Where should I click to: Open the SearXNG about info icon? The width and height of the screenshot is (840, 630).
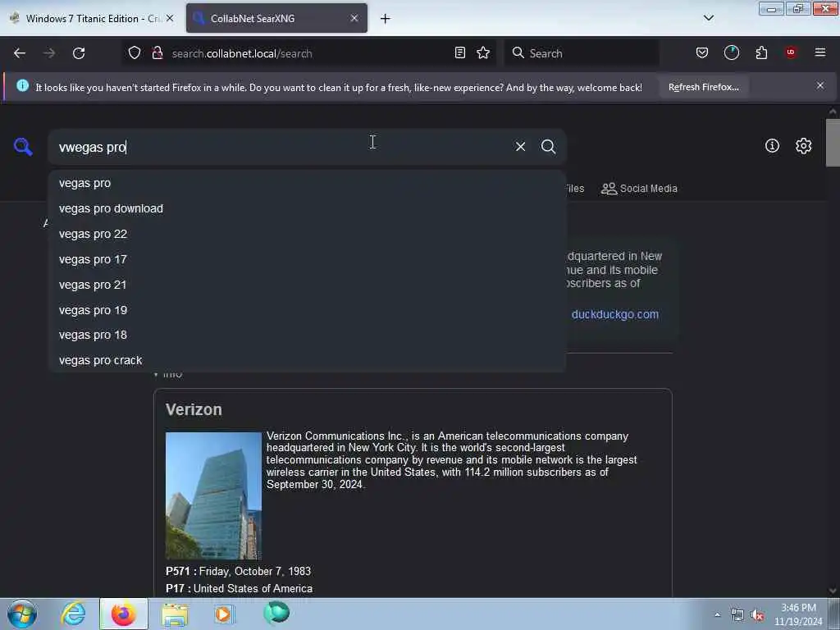[772, 146]
